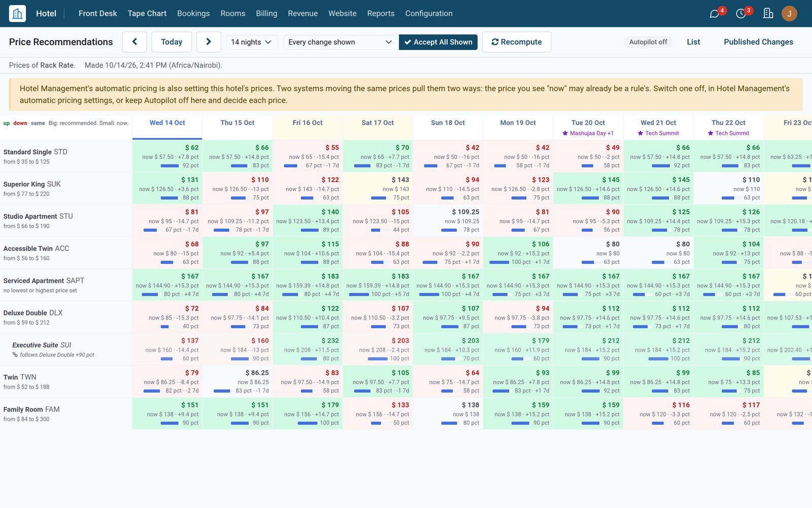Click the link icon beside follows Deluxe Double

[15, 355]
